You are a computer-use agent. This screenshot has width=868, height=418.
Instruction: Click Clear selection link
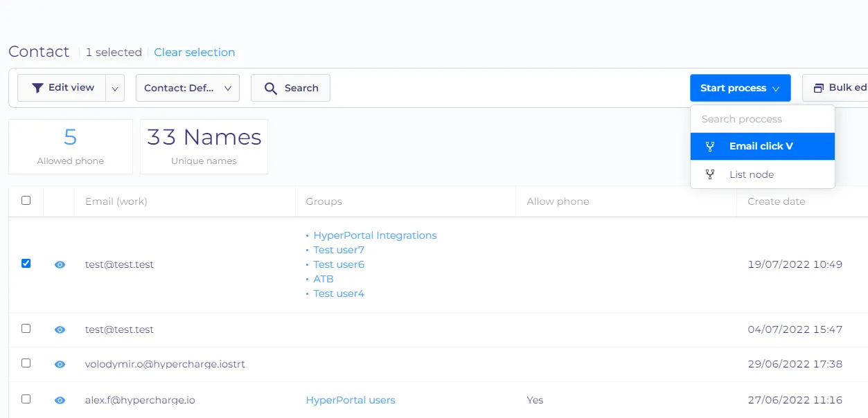coord(195,52)
